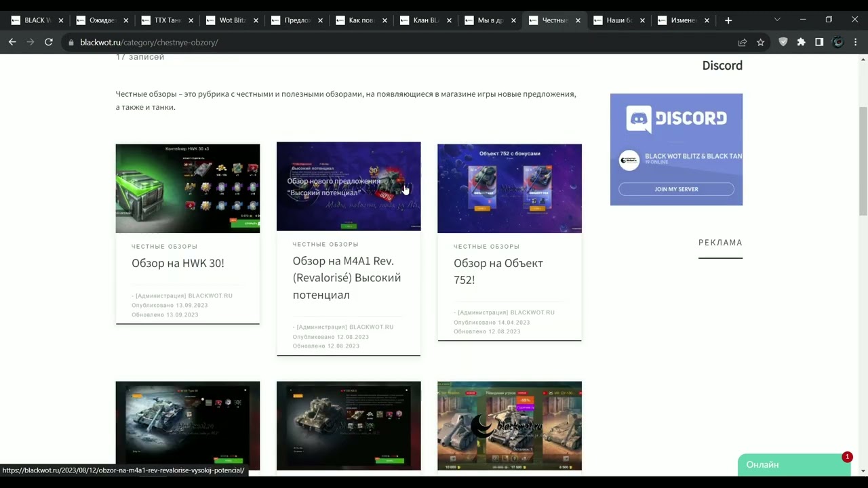Reload the current page
Image resolution: width=868 pixels, height=488 pixels.
[x=49, y=42]
